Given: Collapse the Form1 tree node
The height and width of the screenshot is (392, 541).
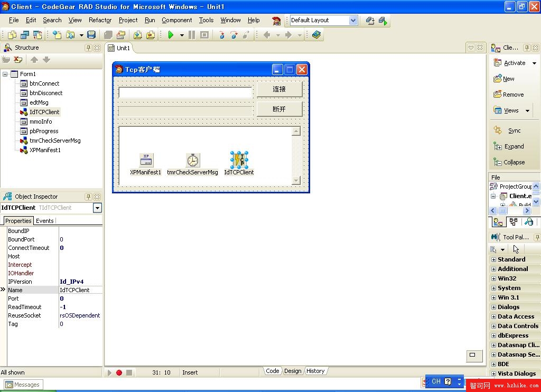Looking at the screenshot, I should pyautogui.click(x=5, y=74).
